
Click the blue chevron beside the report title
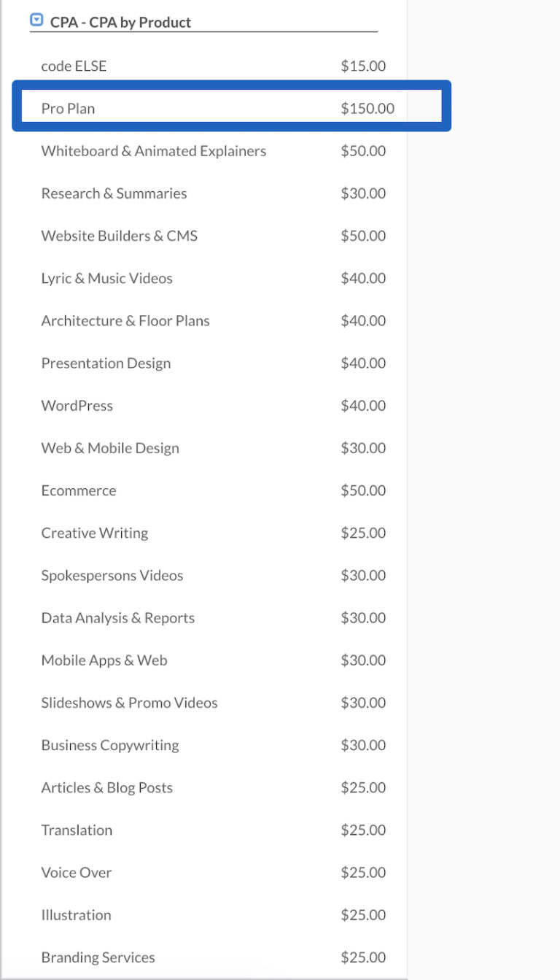tap(36, 18)
